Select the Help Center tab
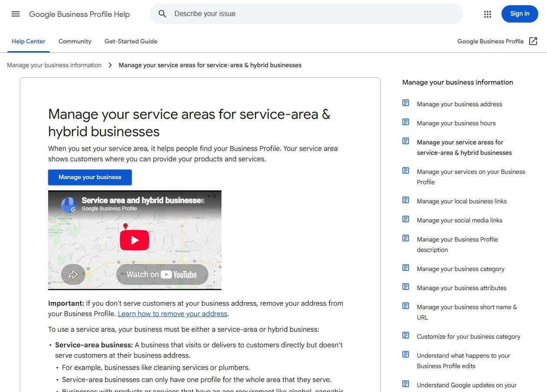The width and height of the screenshot is (547, 392). pyautogui.click(x=29, y=42)
